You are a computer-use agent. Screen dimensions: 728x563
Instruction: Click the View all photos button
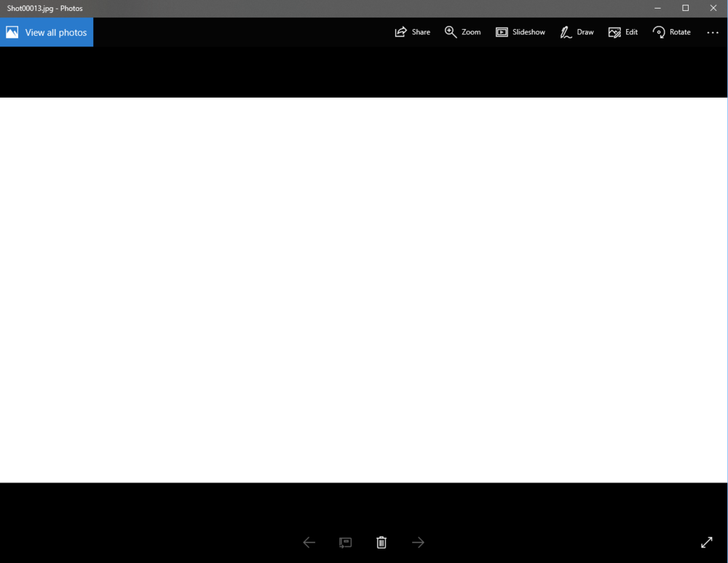(x=47, y=32)
